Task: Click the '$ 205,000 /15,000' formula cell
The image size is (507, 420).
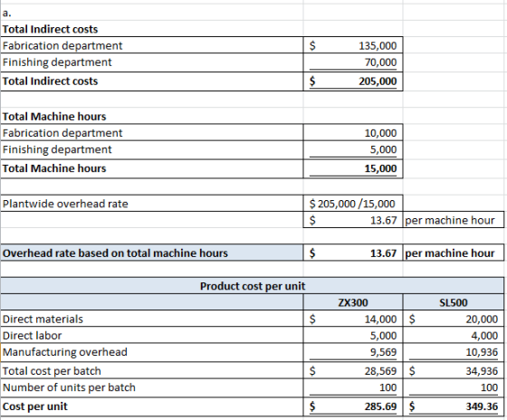Action: point(352,204)
